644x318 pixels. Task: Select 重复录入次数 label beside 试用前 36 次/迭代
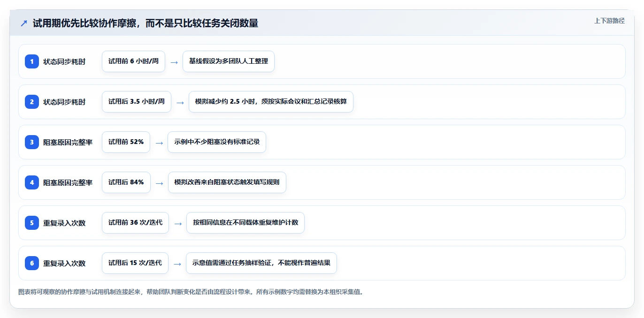pos(64,223)
